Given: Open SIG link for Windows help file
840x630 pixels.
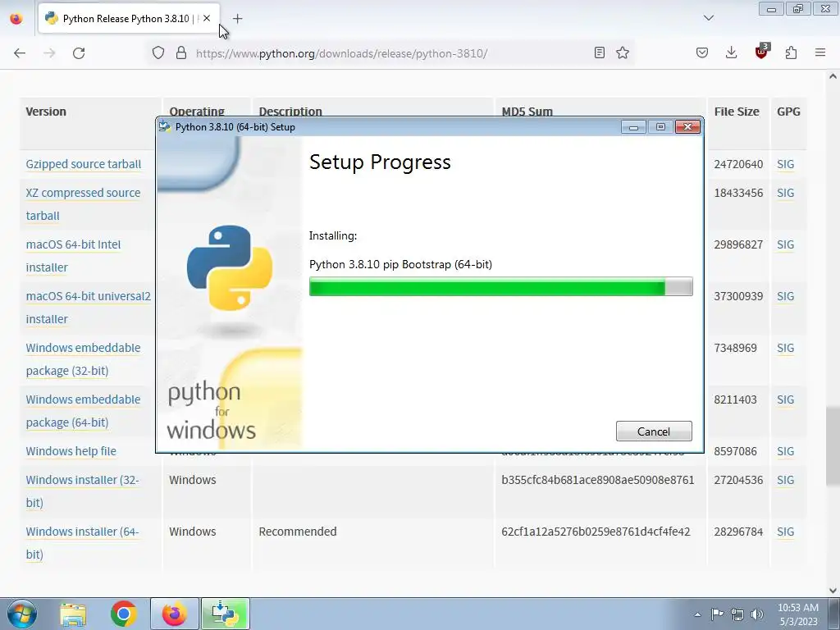Looking at the screenshot, I should pos(785,451).
